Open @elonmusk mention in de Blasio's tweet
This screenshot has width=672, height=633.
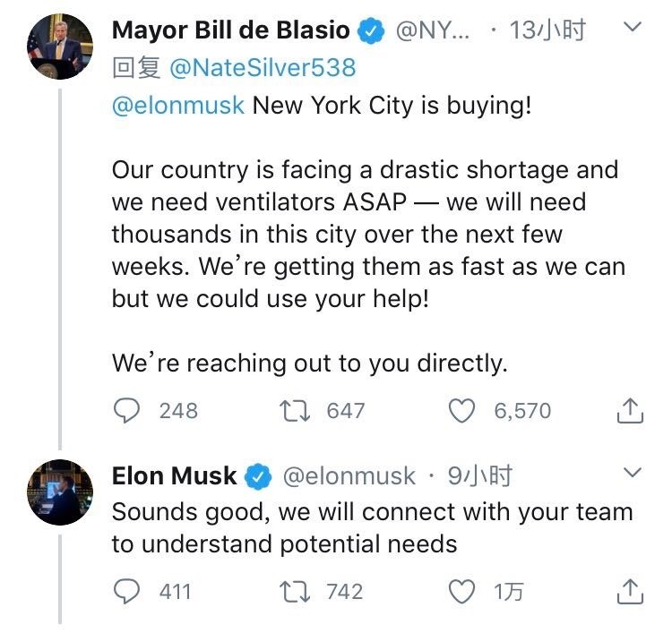(x=177, y=105)
